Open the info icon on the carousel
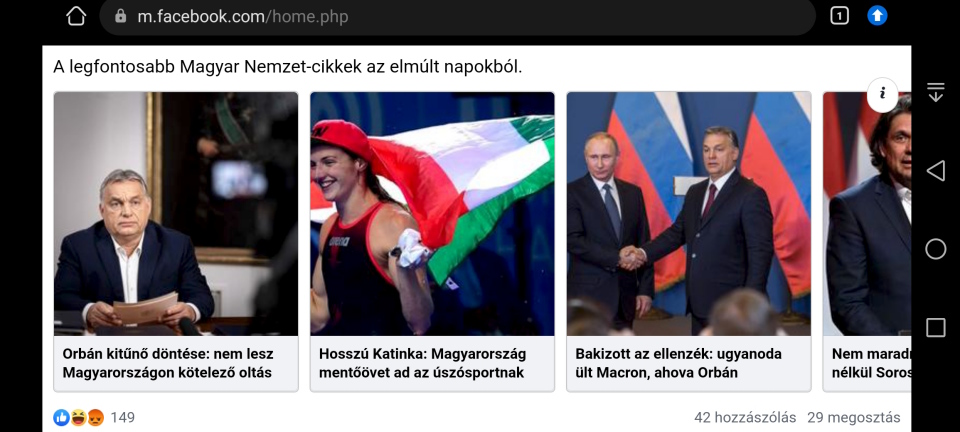Image resolution: width=960 pixels, height=432 pixels. (882, 95)
